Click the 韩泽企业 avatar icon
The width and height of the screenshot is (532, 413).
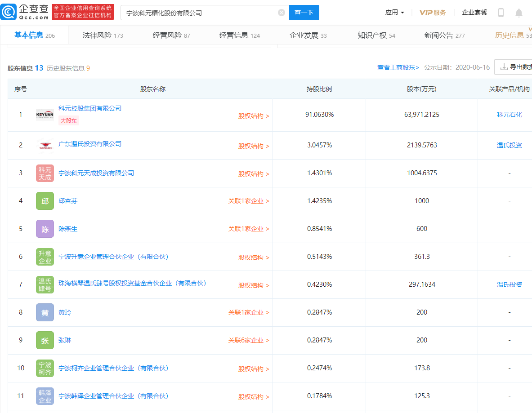[x=45, y=396]
